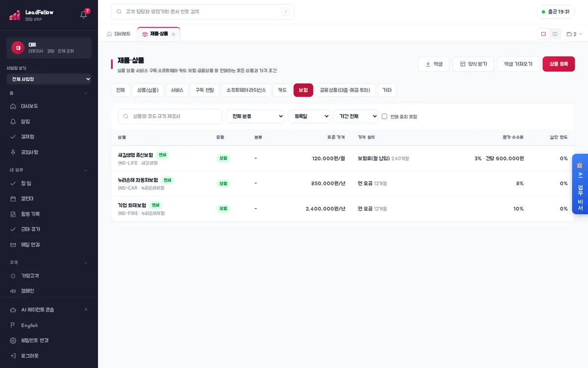This screenshot has height=368, width=588.
Task: Open 대시보드 from the sidebar
Action: [49, 106]
